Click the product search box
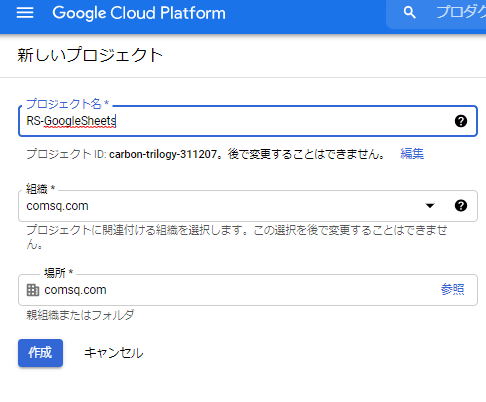 [436, 13]
